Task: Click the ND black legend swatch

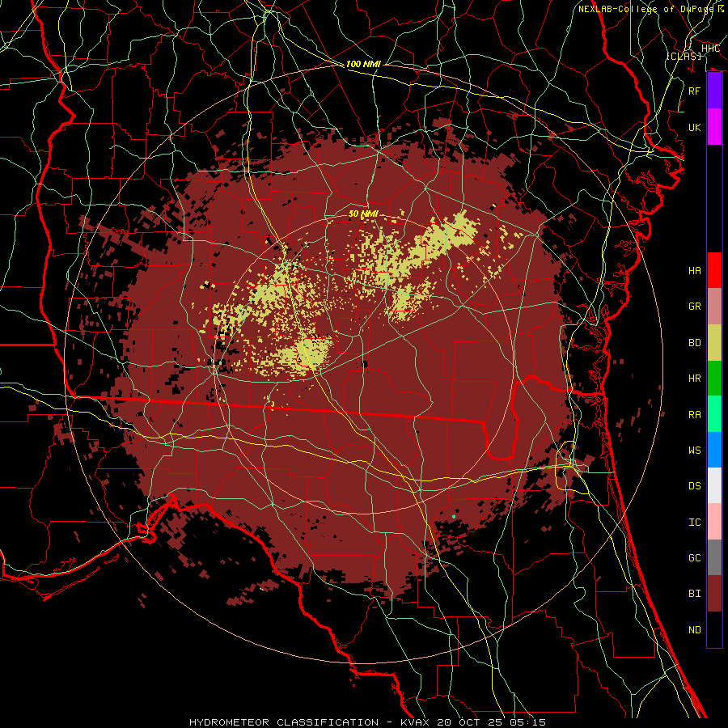Action: [714, 629]
